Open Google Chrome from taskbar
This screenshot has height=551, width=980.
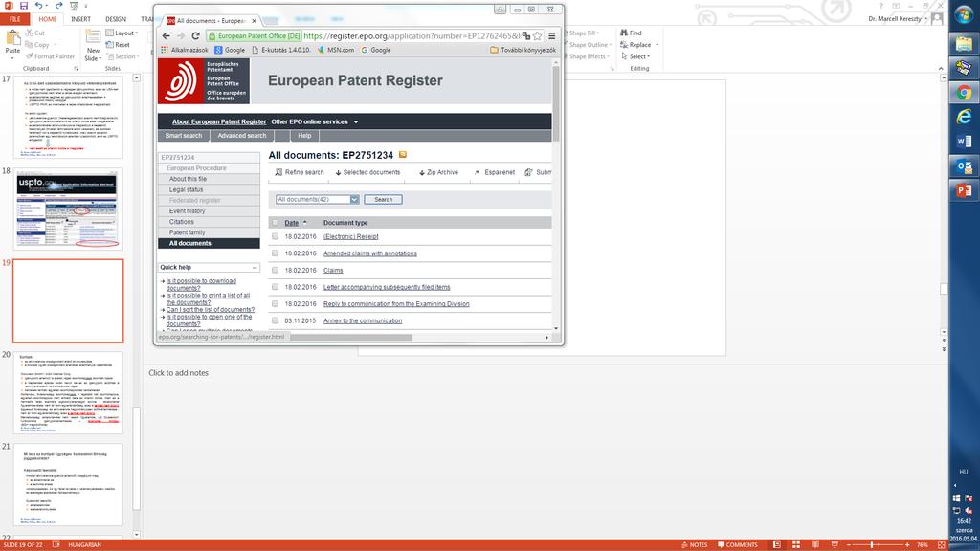tap(965, 93)
